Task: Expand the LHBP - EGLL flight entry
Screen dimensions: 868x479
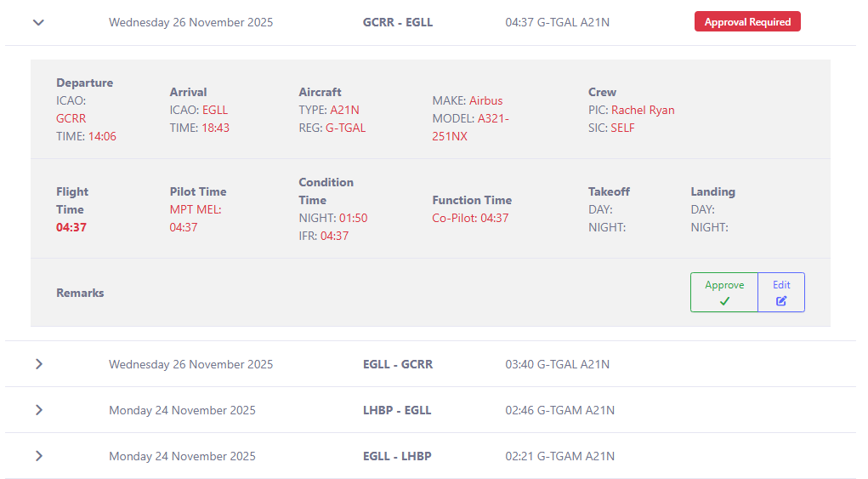Action: click(38, 410)
